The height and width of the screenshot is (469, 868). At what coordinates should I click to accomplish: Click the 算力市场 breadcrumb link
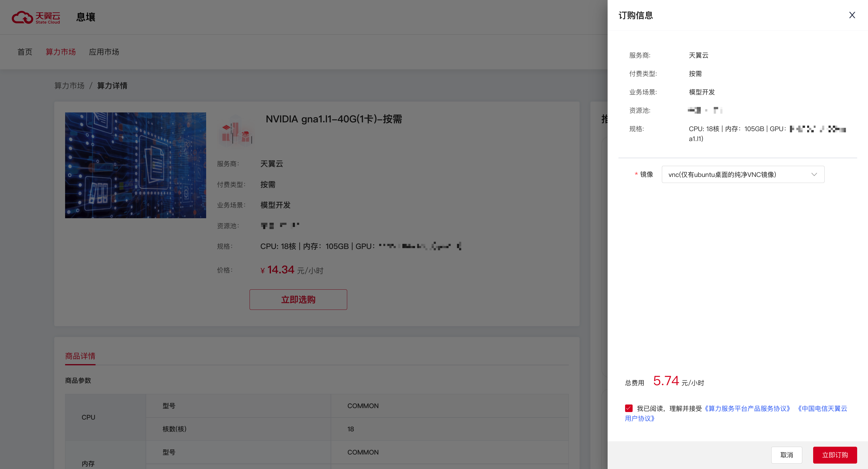coord(69,86)
